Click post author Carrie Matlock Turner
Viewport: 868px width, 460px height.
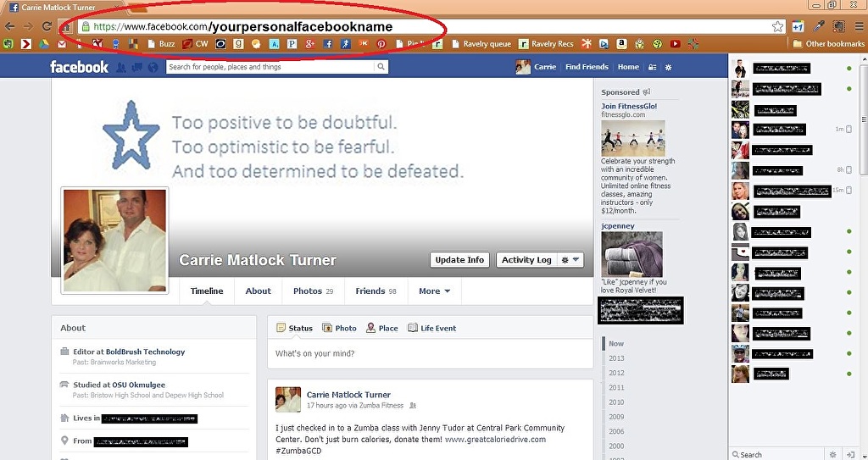tap(348, 395)
